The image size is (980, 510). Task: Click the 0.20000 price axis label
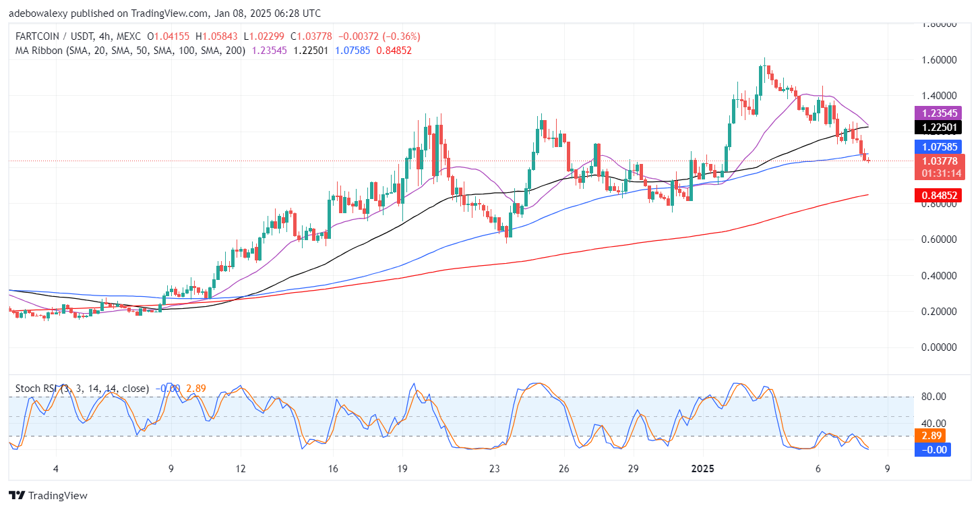pyautogui.click(x=939, y=312)
